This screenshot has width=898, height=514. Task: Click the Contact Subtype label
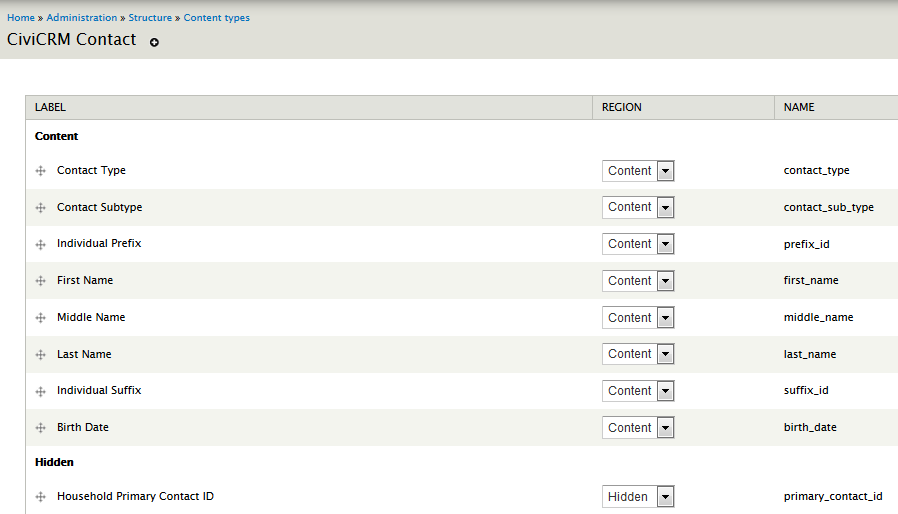click(100, 207)
